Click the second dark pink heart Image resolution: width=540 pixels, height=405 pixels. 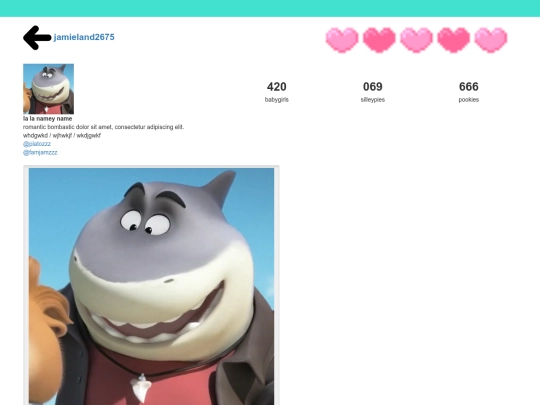[379, 40]
